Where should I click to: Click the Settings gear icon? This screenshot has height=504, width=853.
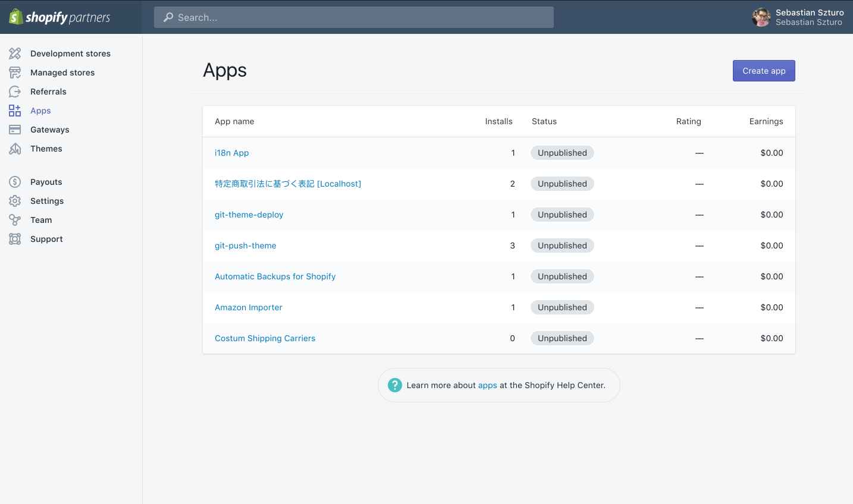(x=15, y=200)
